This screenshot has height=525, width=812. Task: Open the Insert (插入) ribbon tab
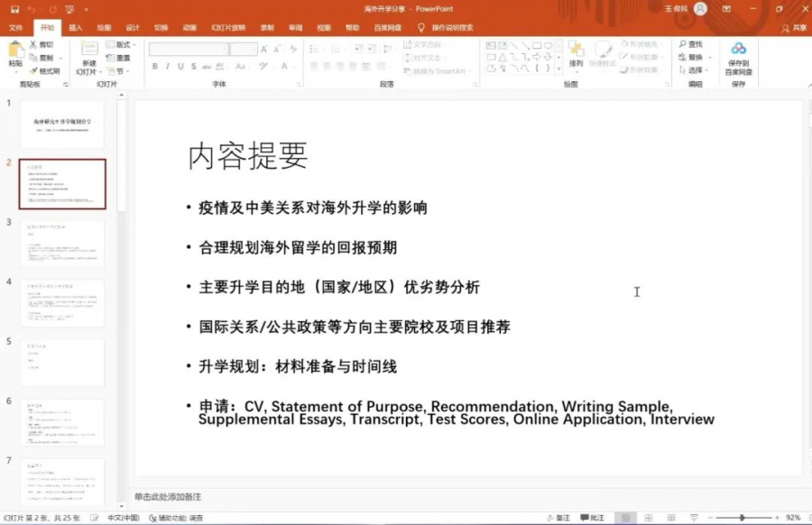76,27
